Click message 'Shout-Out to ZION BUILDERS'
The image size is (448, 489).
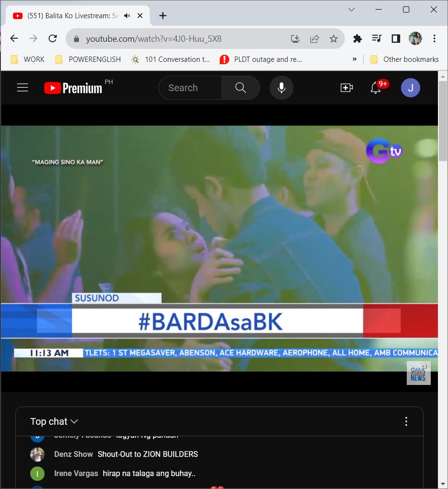(148, 454)
